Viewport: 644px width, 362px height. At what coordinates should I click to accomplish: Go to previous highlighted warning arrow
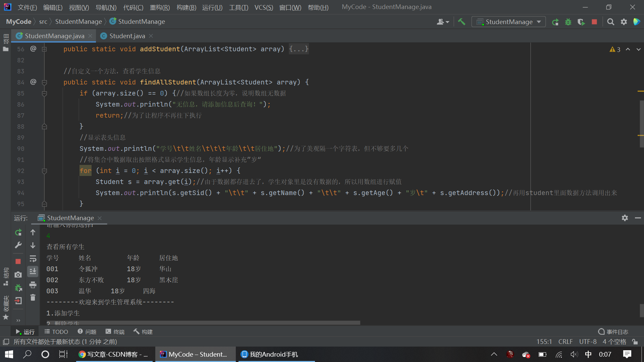(x=628, y=49)
